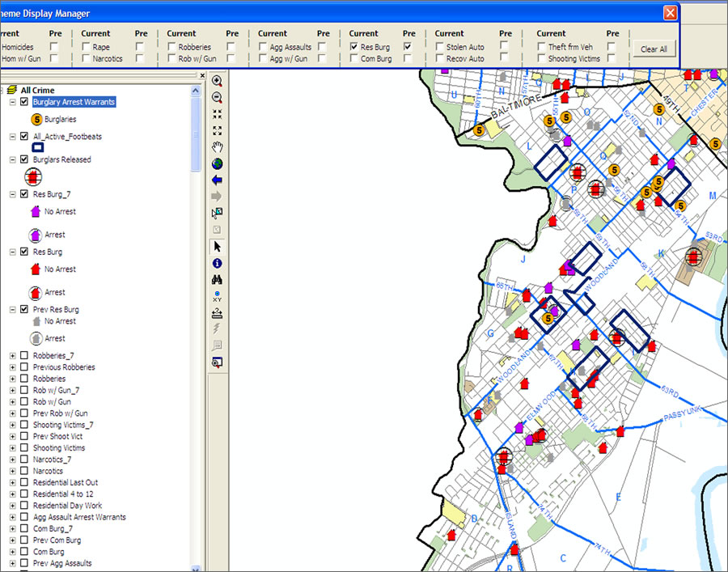Toggle Burglars Released layer visibility
Viewport: 728px width, 572px height.
[24, 160]
